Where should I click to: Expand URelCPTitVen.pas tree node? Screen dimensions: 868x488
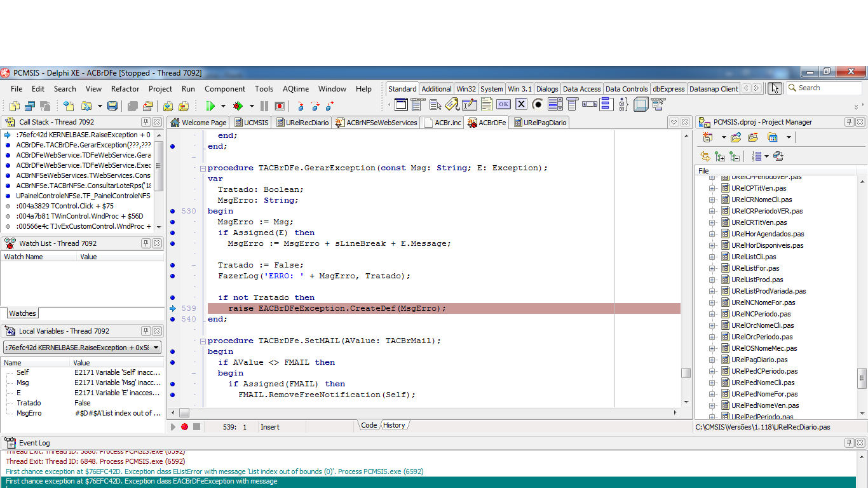[x=712, y=188]
